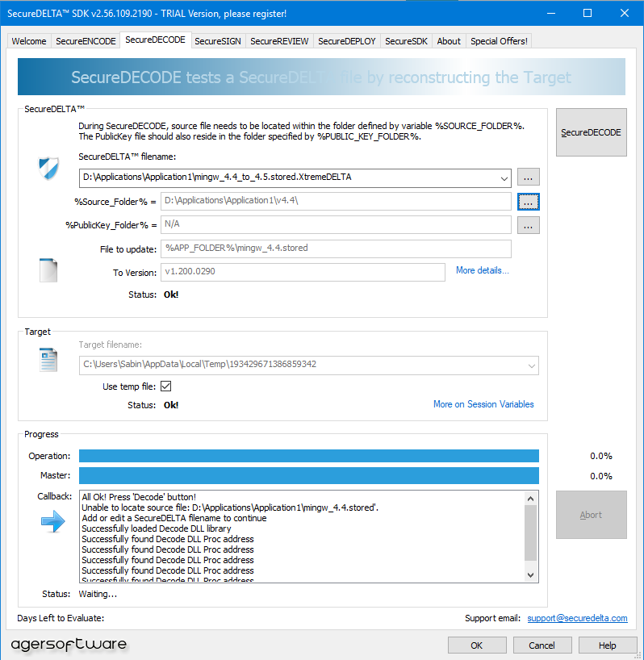
Task: Click the support@securedelta.com email link
Action: (x=578, y=618)
